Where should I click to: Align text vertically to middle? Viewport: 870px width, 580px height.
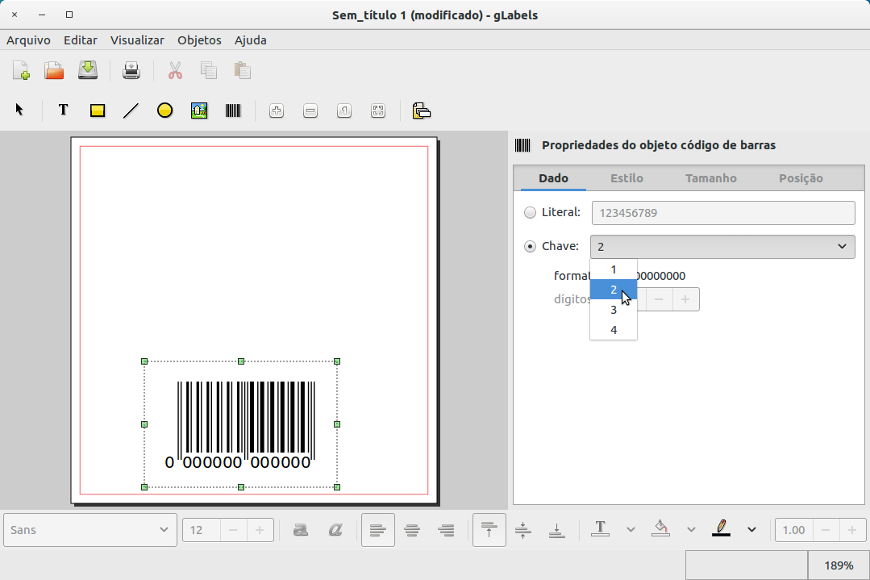pos(523,530)
